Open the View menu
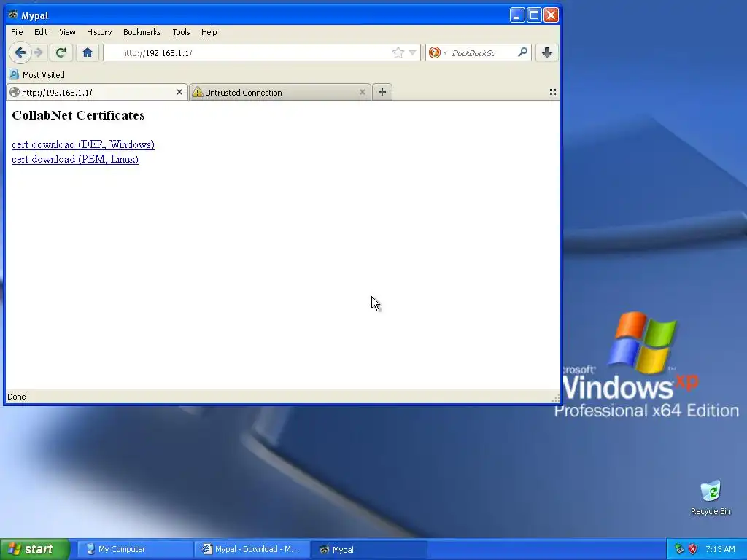This screenshot has height=560, width=747. point(67,32)
